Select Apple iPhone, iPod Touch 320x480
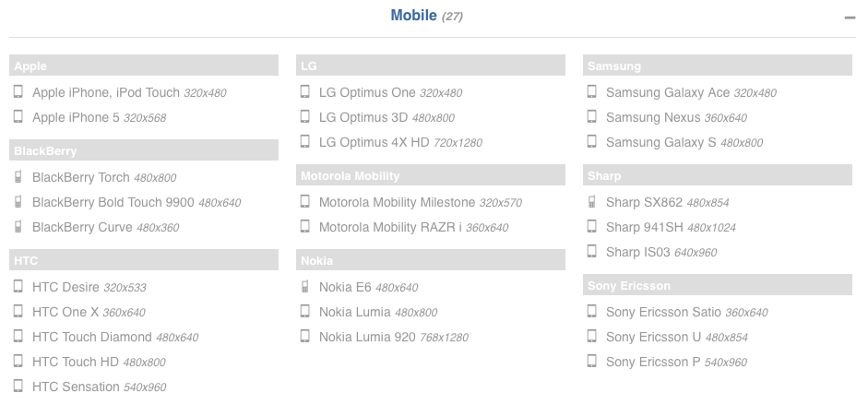 pyautogui.click(x=129, y=92)
